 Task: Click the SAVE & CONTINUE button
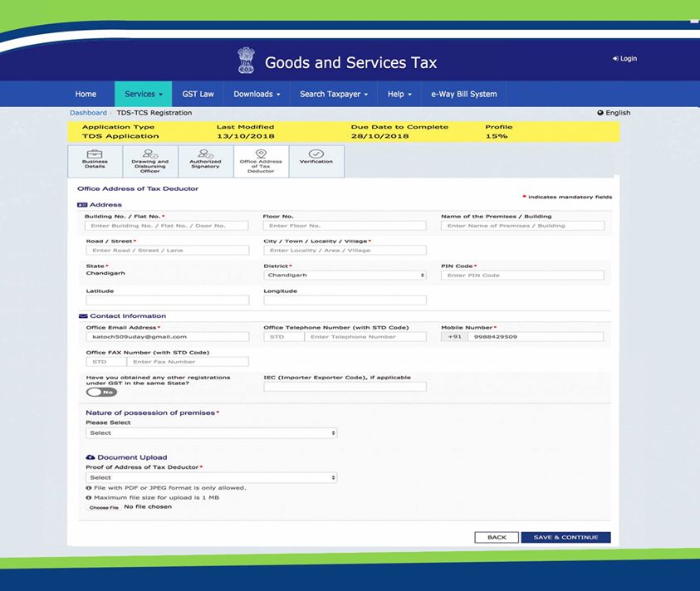(565, 537)
